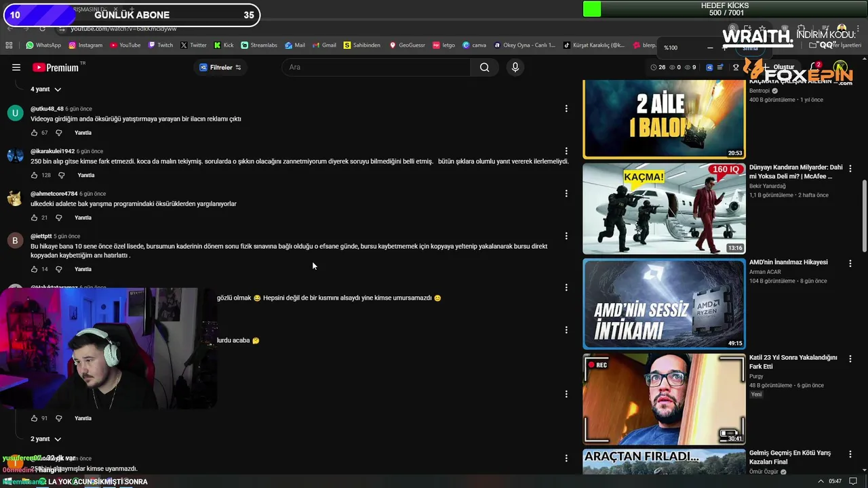Click the taskbar clock showing 05:47

tap(835, 481)
